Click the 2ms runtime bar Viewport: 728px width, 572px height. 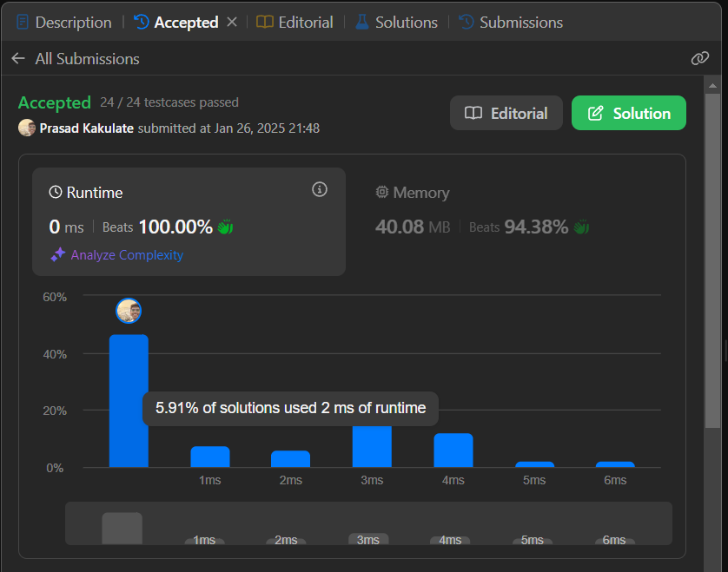pos(291,459)
